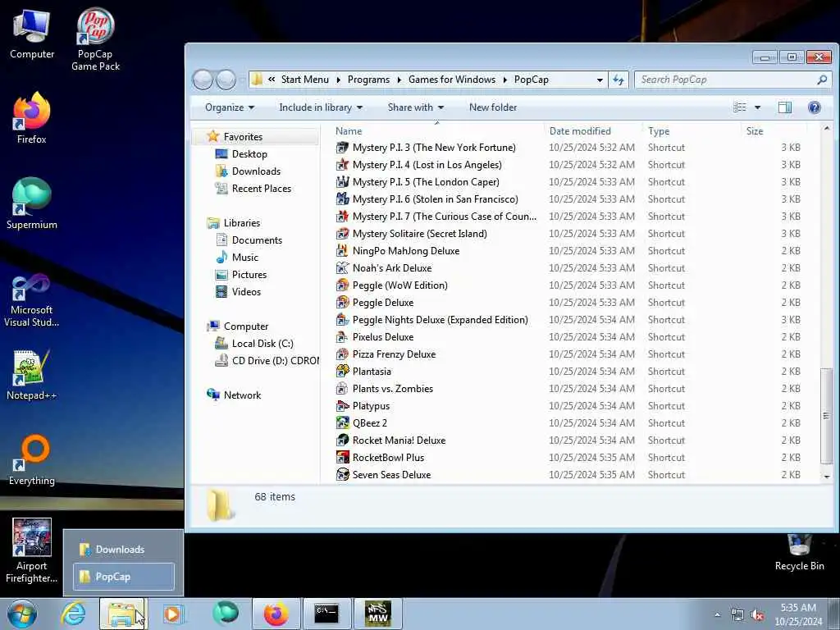The image size is (840, 630).
Task: Click the network tray icon
Action: pyautogui.click(x=737, y=615)
